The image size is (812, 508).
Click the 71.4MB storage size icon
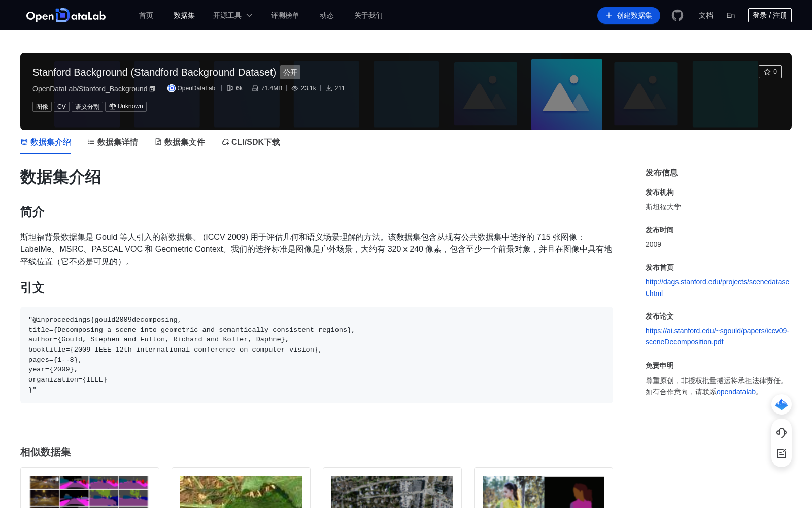255,88
